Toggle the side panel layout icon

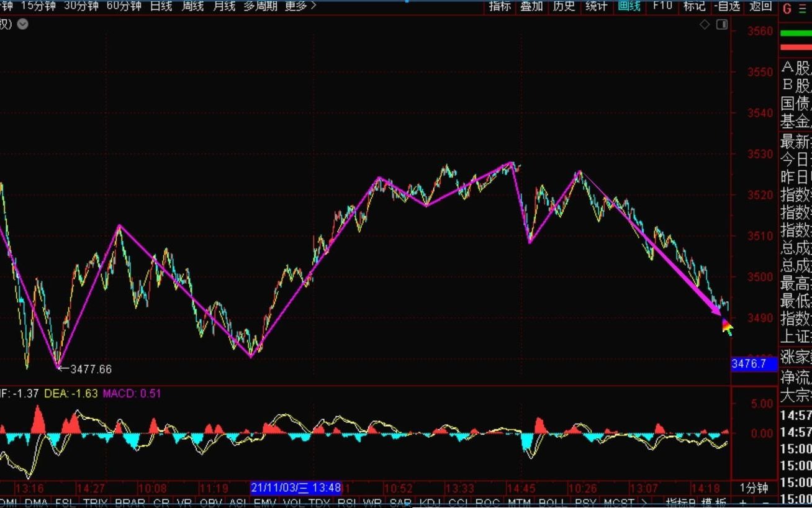tap(721, 24)
